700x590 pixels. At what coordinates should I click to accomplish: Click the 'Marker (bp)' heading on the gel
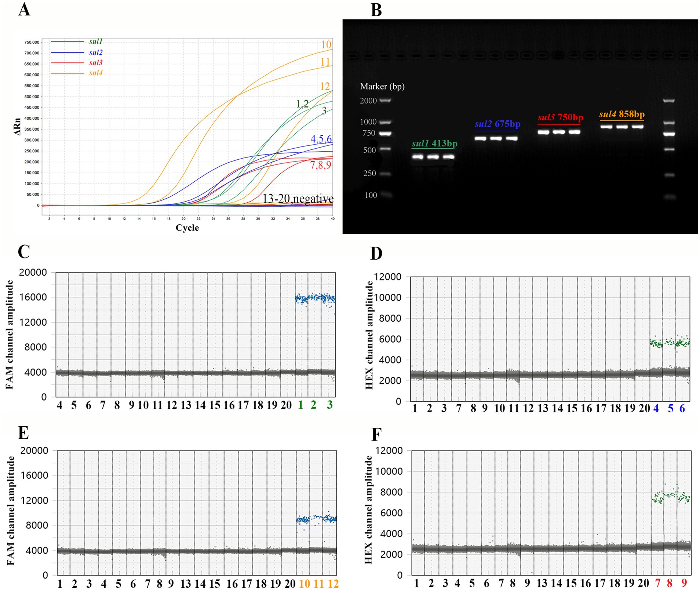[382, 87]
